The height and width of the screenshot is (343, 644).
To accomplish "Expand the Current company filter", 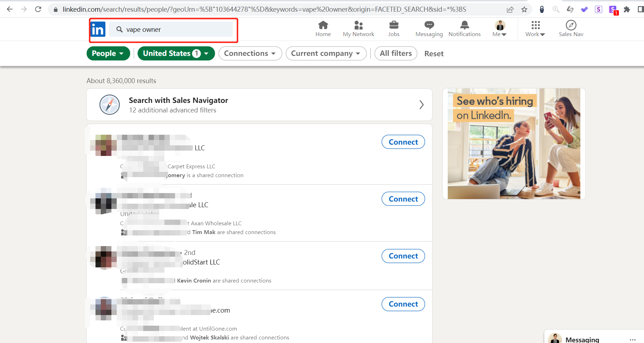I will (326, 53).
